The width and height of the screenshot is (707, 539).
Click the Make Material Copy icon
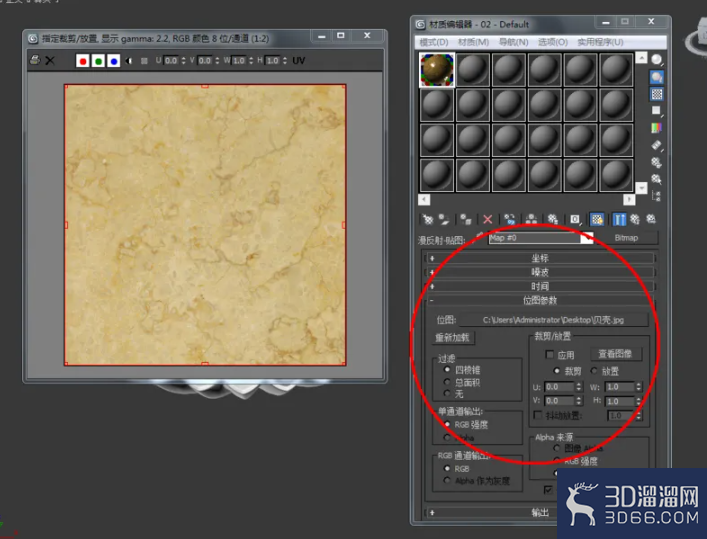510,220
